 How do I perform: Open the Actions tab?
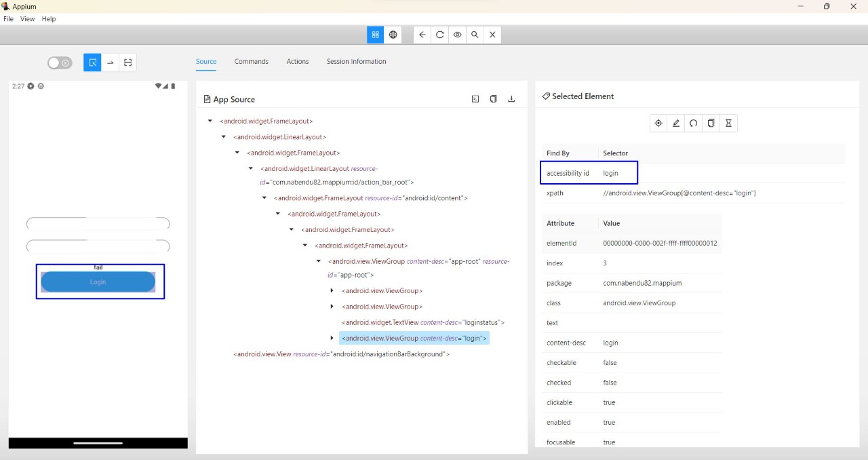(298, 61)
